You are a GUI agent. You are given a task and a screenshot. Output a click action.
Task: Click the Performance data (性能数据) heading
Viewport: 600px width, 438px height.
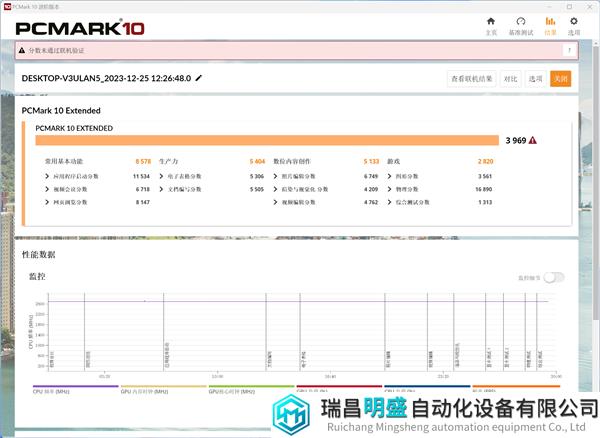coord(39,255)
